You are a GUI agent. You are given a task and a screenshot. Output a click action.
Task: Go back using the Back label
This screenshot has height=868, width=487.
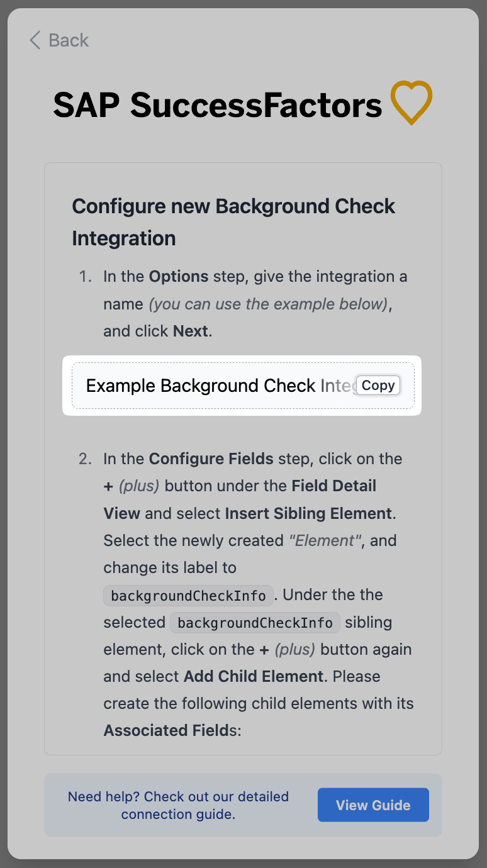[x=69, y=40]
